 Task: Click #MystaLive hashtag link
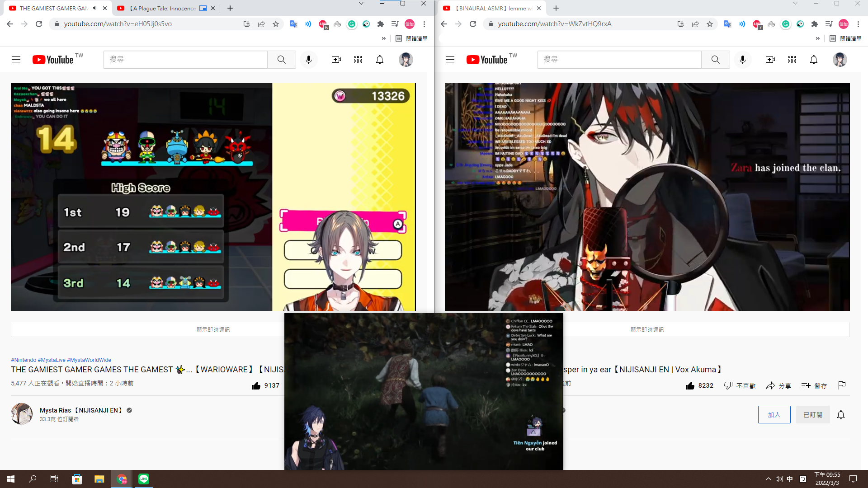tap(52, 360)
